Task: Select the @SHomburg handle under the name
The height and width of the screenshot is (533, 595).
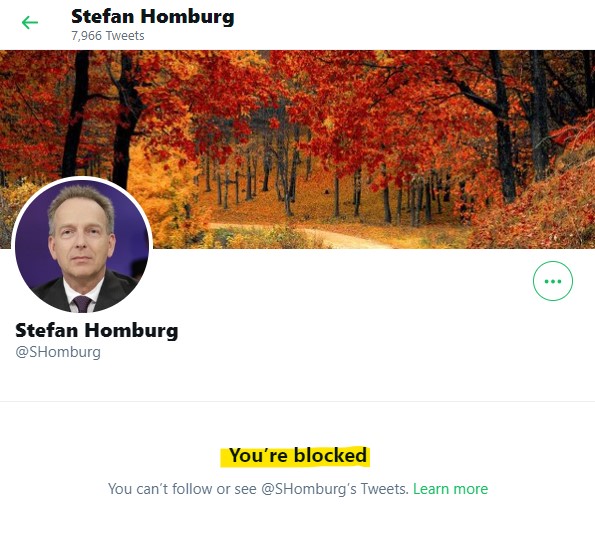Action: (58, 352)
